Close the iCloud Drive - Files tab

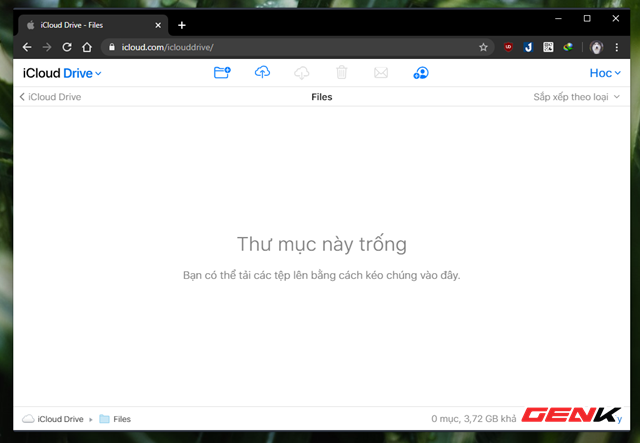(x=158, y=25)
